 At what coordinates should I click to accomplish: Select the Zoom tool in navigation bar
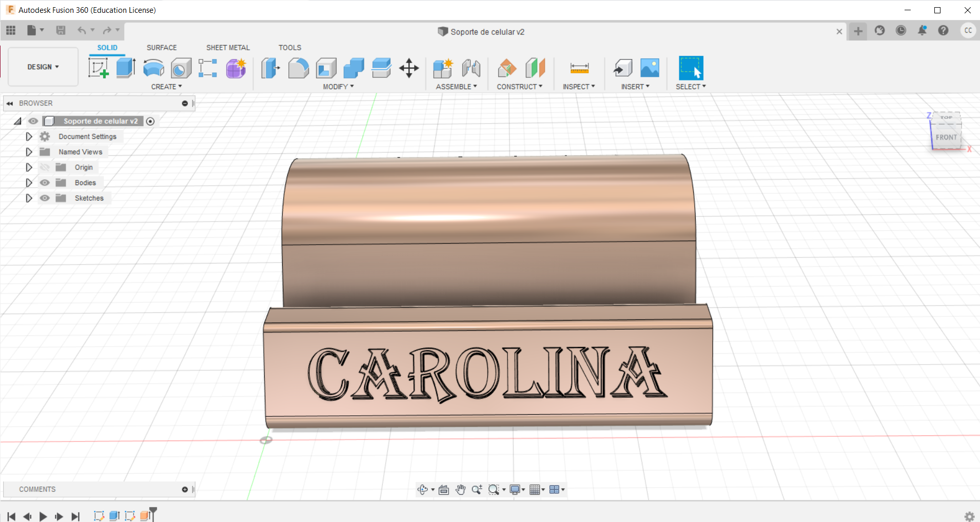(477, 490)
